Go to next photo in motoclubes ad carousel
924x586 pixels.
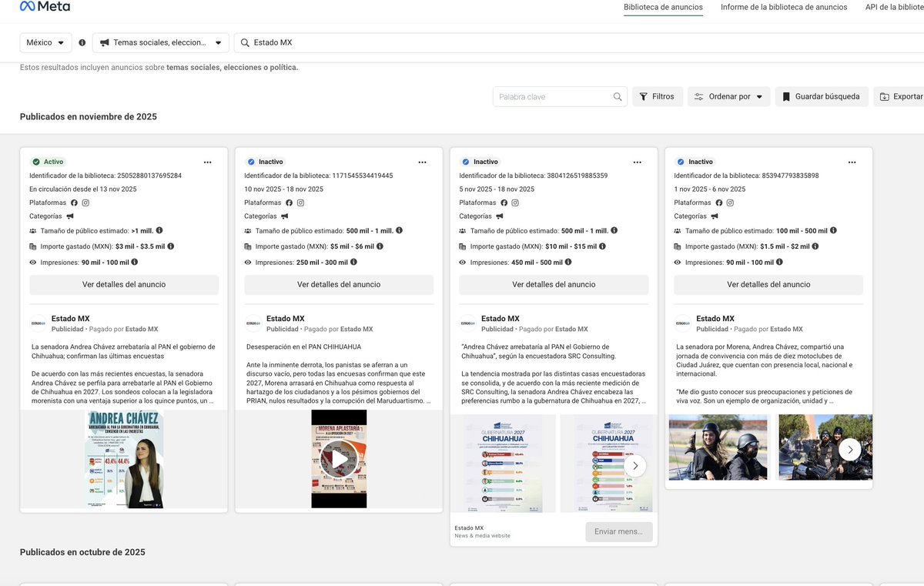tap(849, 449)
